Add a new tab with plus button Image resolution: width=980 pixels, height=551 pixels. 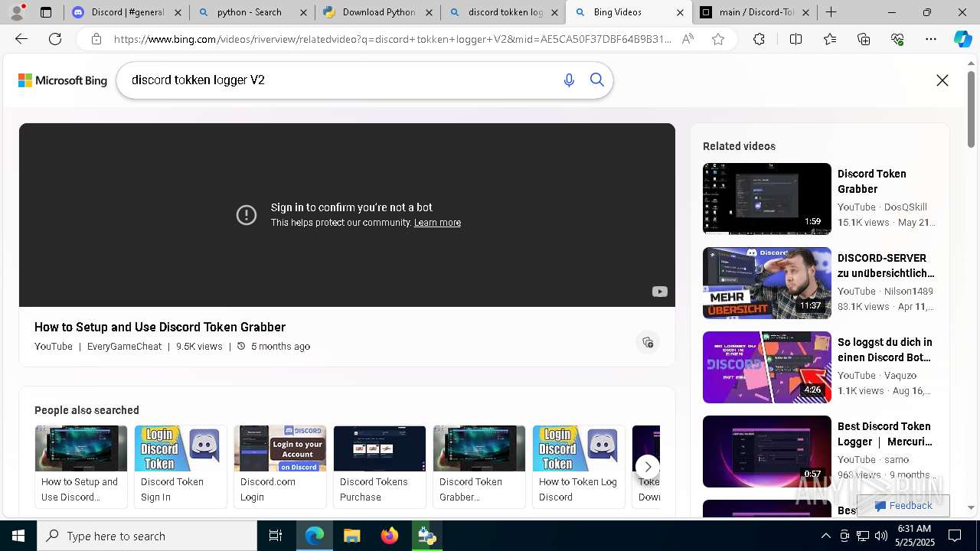pyautogui.click(x=831, y=12)
